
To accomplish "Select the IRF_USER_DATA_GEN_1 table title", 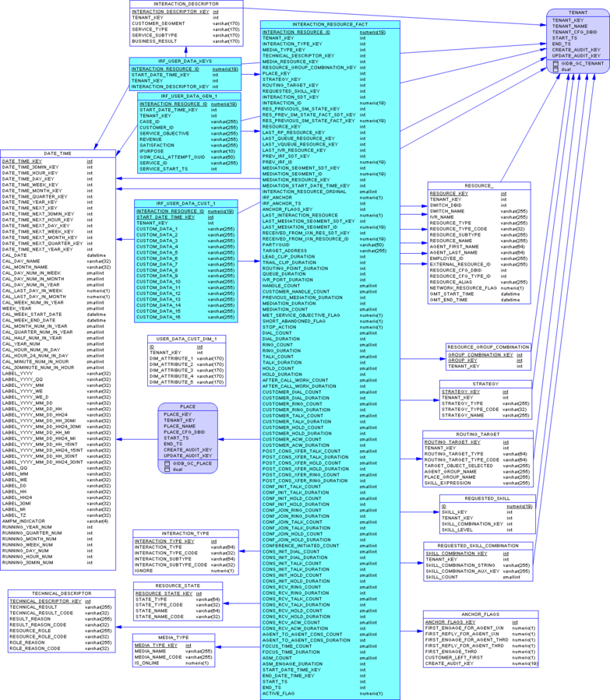I will click(189, 96).
